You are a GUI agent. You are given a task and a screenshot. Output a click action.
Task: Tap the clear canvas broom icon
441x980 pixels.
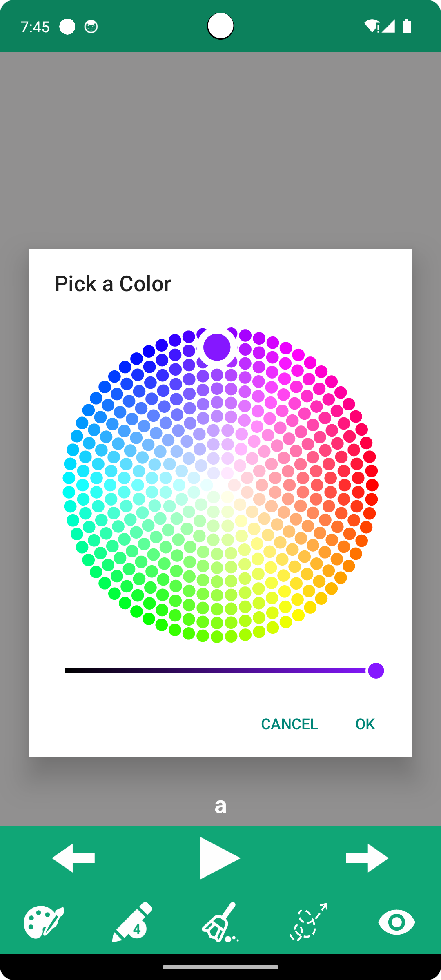click(x=220, y=922)
